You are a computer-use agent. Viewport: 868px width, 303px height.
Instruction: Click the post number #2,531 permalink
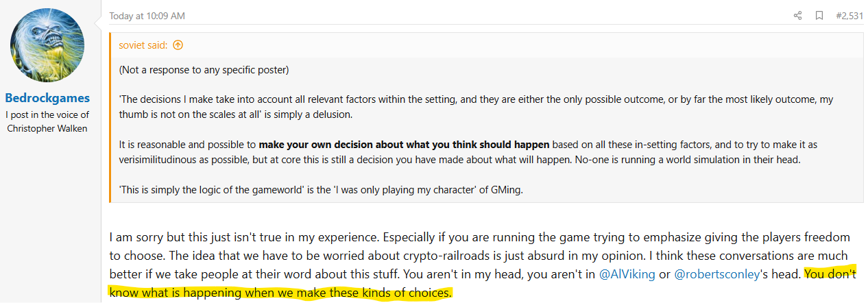coord(849,16)
